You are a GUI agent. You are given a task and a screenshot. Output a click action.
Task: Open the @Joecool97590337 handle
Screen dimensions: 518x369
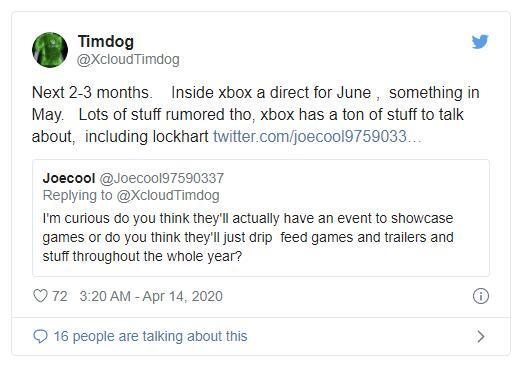tap(162, 178)
